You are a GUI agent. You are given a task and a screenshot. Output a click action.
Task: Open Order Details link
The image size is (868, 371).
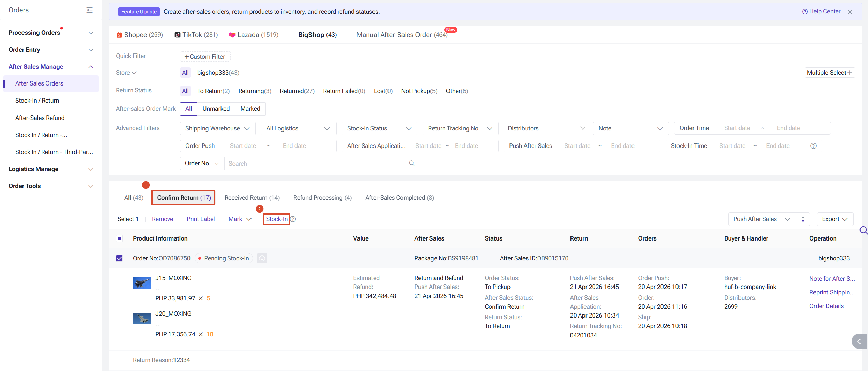click(826, 306)
